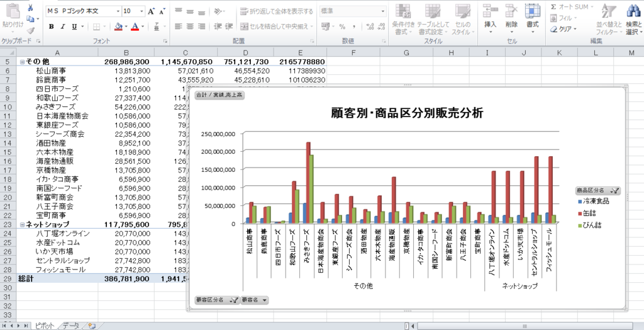Image resolution: width=644 pixels, height=330 pixels.
Task: Open the number format 標準 dropdown
Action: tap(383, 11)
